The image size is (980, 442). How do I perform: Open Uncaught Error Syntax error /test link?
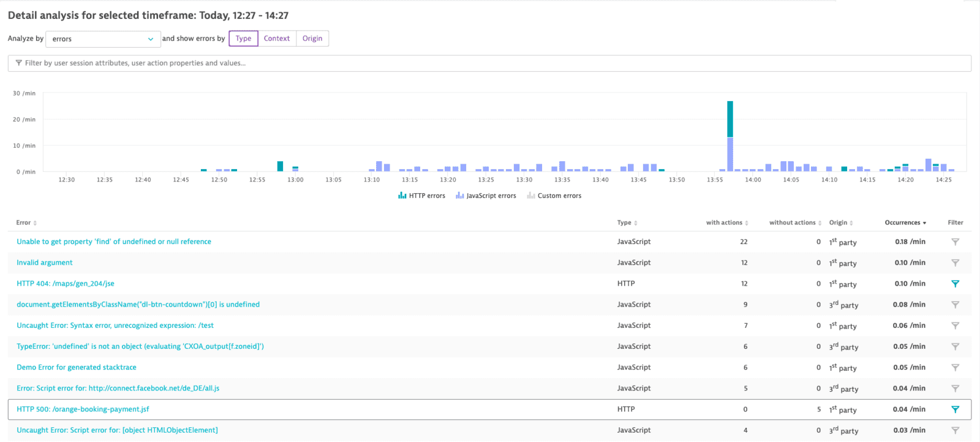point(115,326)
